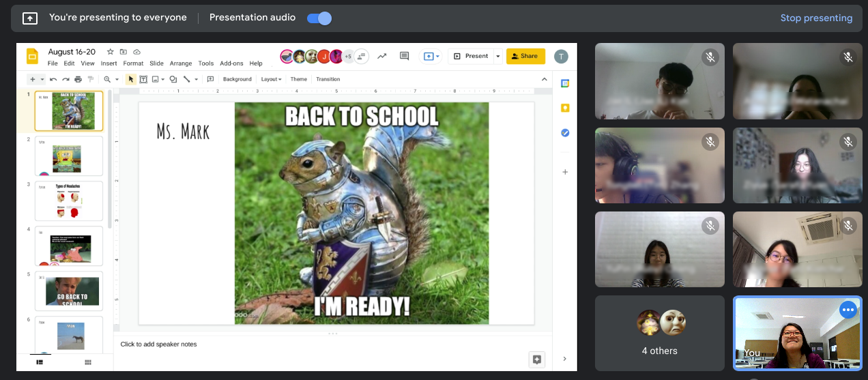Screen dimensions: 868x380
Task: View the activity dashboard trend icon
Action: tap(382, 56)
